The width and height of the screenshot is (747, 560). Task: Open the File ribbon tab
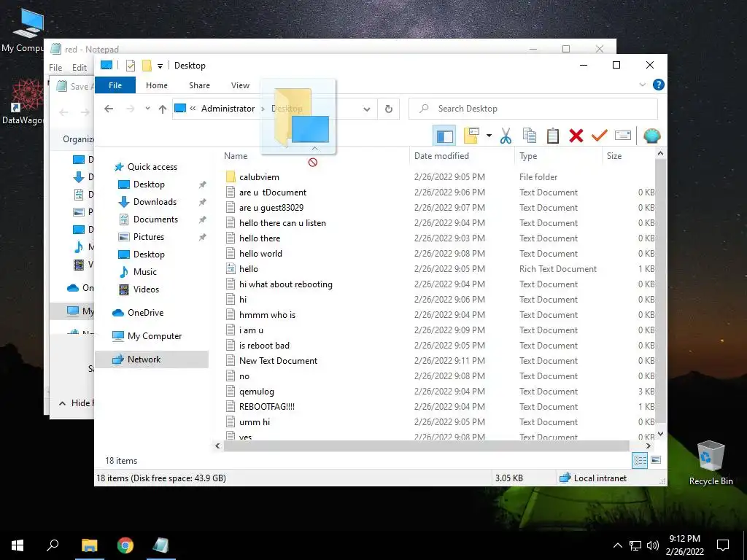point(115,85)
